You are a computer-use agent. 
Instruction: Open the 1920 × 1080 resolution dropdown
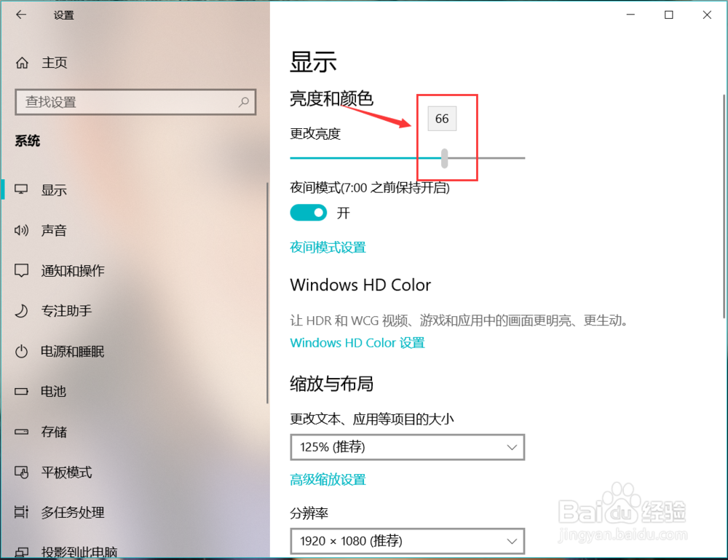407,541
